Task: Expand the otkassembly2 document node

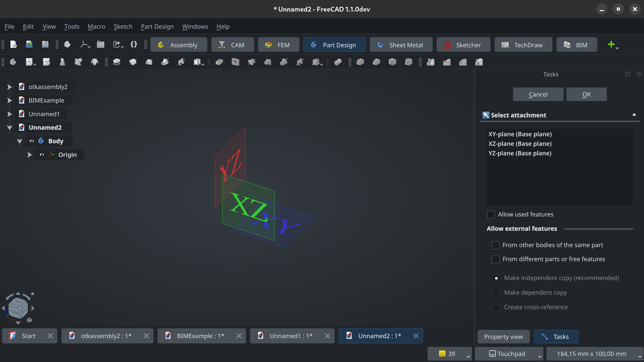Action: (9, 87)
